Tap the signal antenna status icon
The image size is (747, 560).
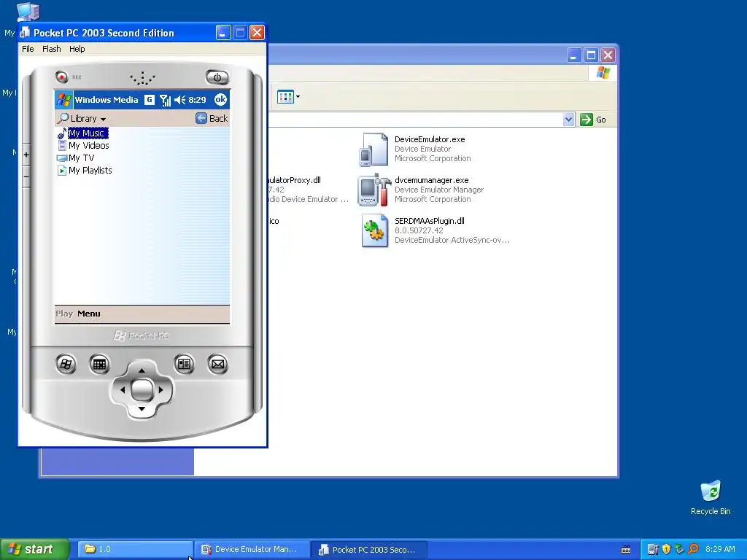(165, 100)
